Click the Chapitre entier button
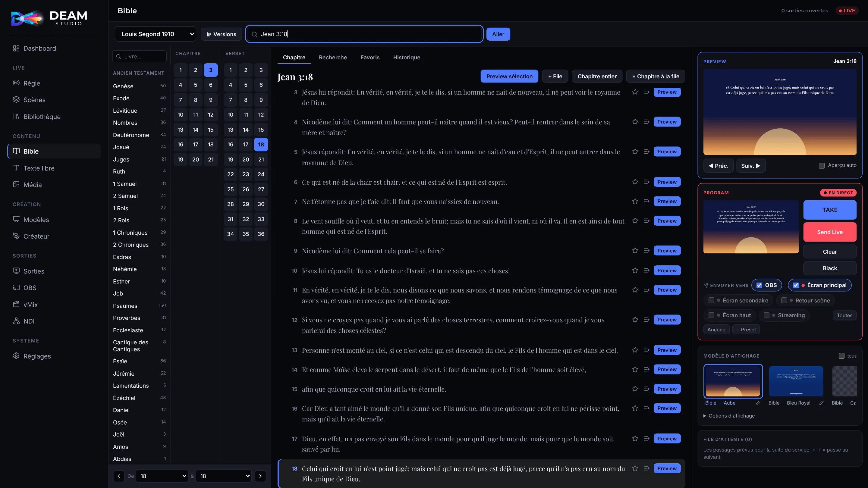This screenshot has width=868, height=488. 597,77
